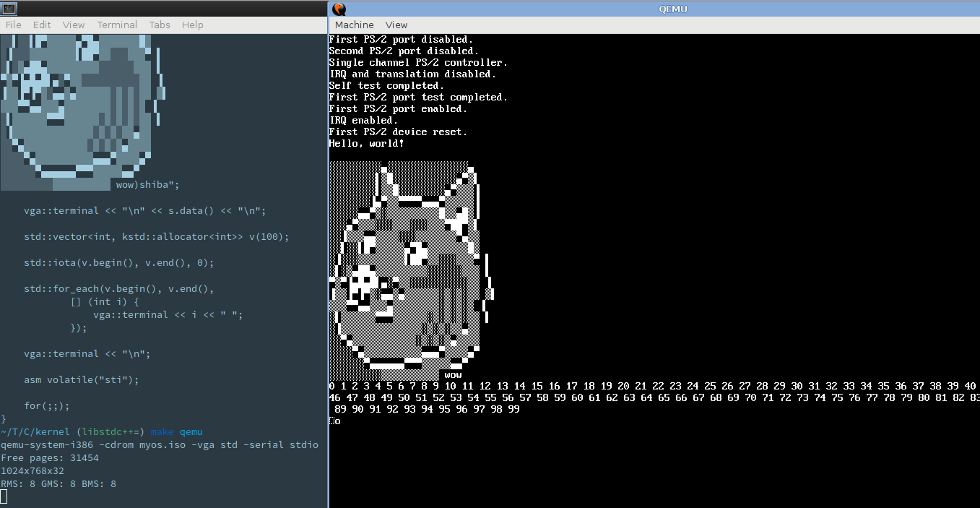Click the 'for(;;);' code line
The image size is (980, 508).
pos(47,405)
